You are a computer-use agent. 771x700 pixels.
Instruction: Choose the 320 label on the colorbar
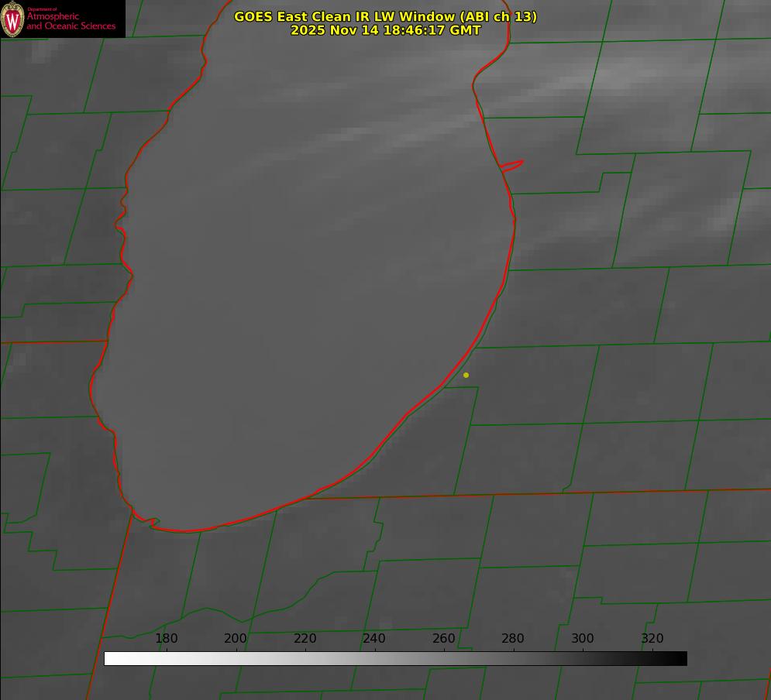pyautogui.click(x=652, y=639)
